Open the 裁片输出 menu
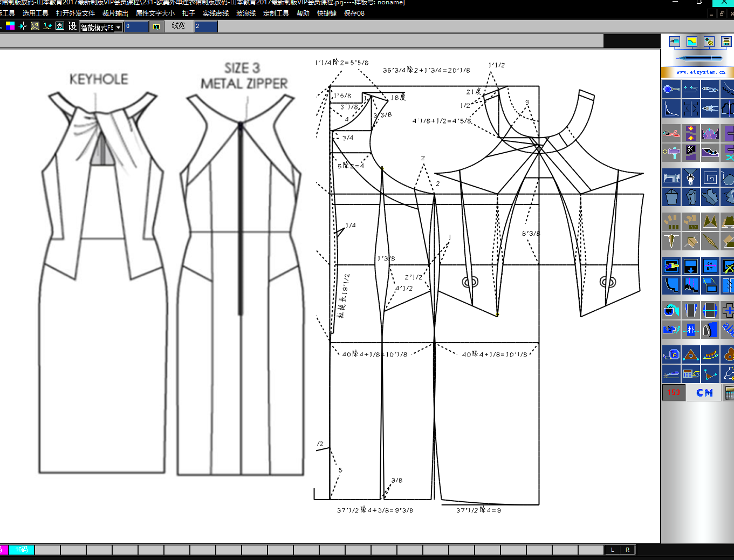This screenshot has width=734, height=560. (115, 13)
